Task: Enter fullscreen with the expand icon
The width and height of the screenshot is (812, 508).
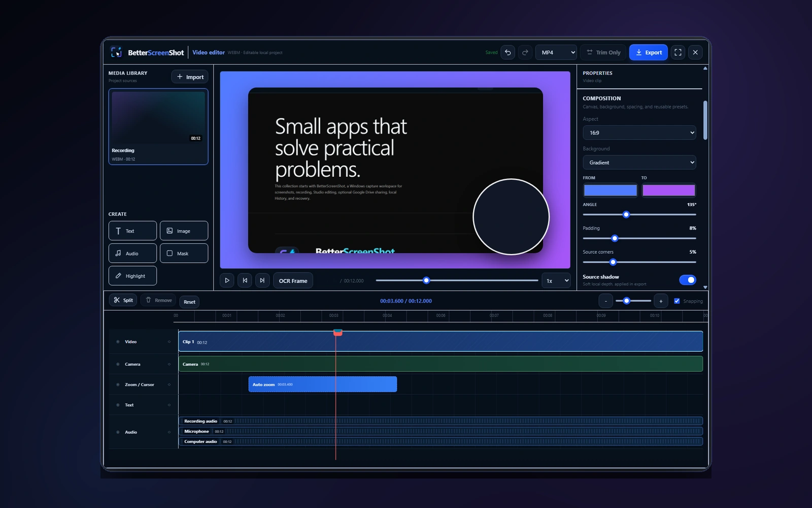Action: click(678, 52)
